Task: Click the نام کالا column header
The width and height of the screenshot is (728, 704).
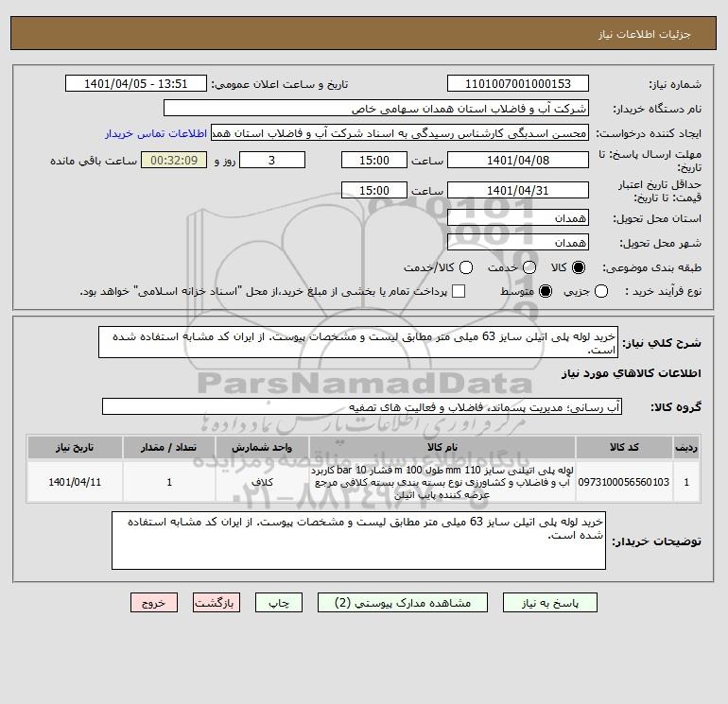Action: (x=442, y=447)
